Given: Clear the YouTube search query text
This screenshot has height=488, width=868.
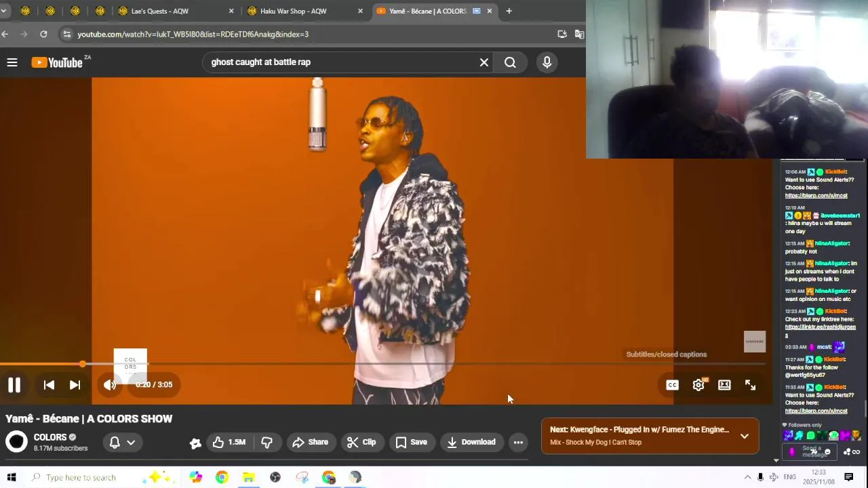Looking at the screenshot, I should point(484,62).
